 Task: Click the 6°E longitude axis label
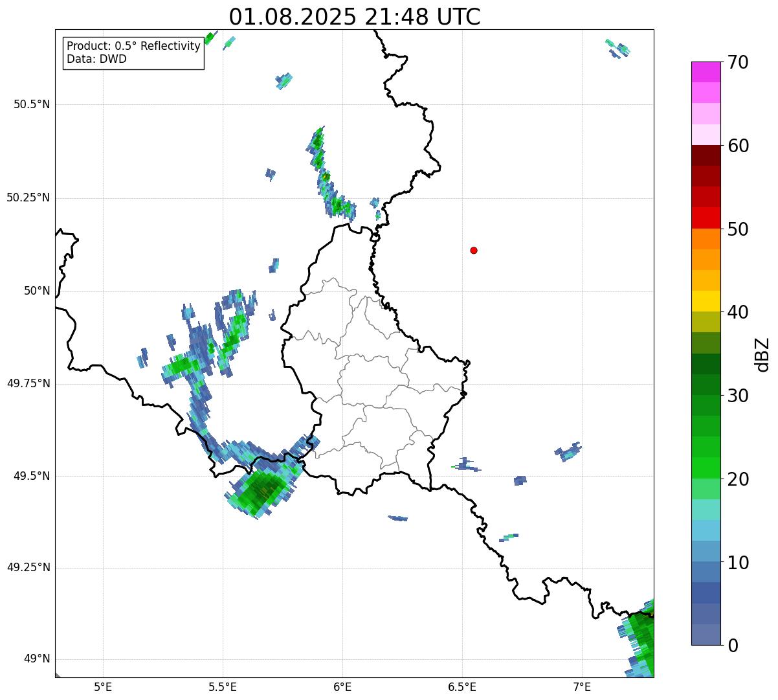[342, 686]
